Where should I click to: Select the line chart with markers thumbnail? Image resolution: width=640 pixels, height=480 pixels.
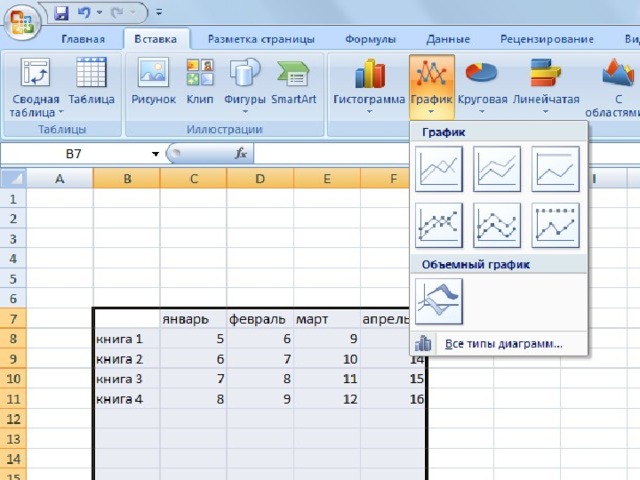(438, 226)
